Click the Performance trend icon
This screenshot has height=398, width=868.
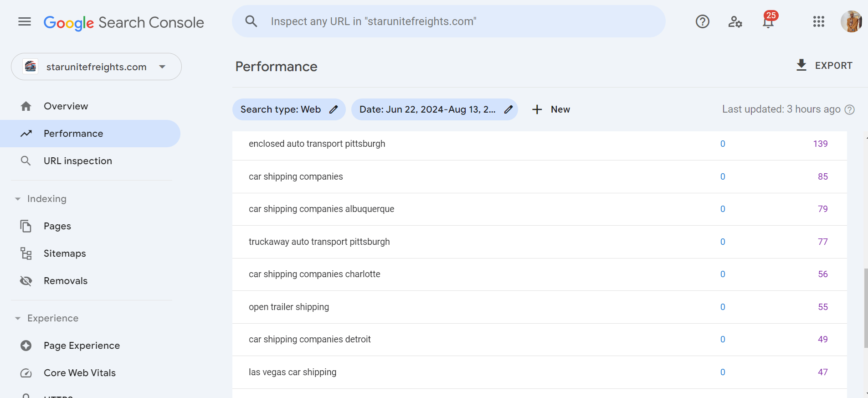pyautogui.click(x=26, y=134)
